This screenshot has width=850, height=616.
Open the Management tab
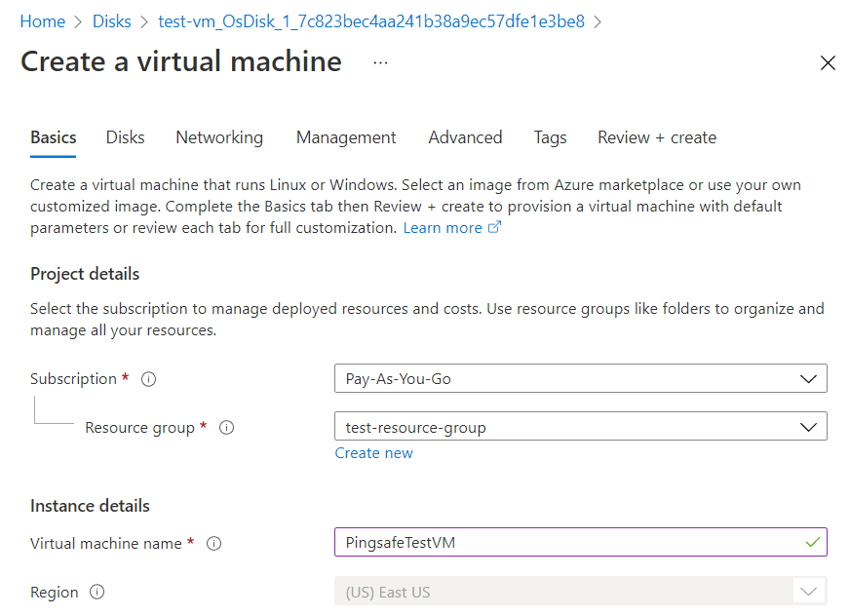[346, 137]
